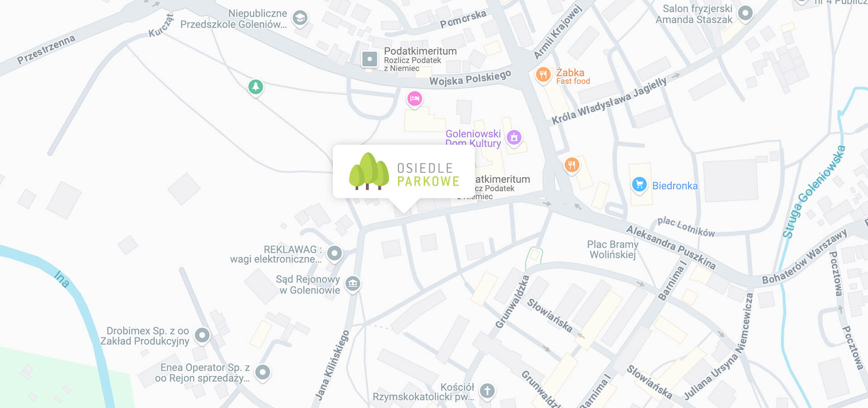Select the Plac Bramy Wolińskiej label
868x408 pixels.
click(x=613, y=250)
